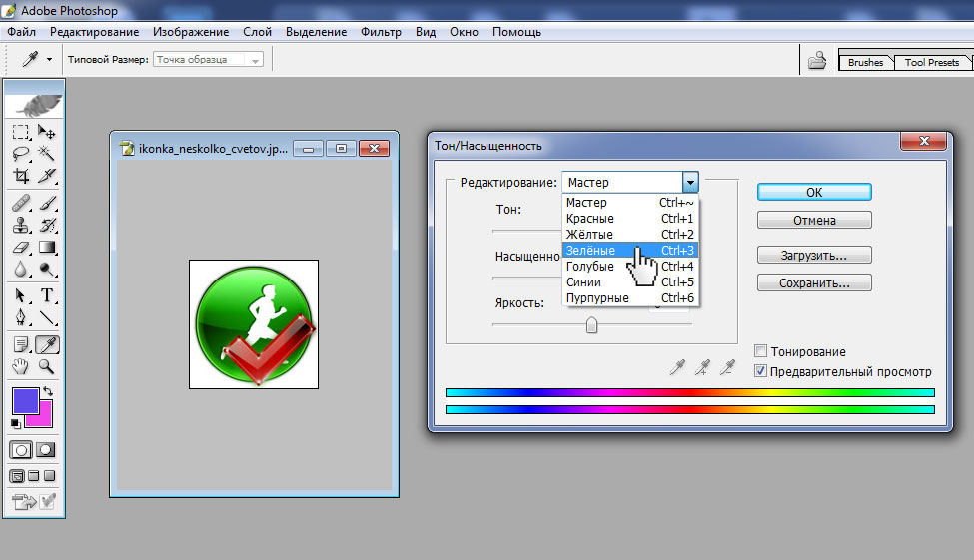974x560 pixels.
Task: Switch to Quick Mask Mode
Action: click(46, 450)
